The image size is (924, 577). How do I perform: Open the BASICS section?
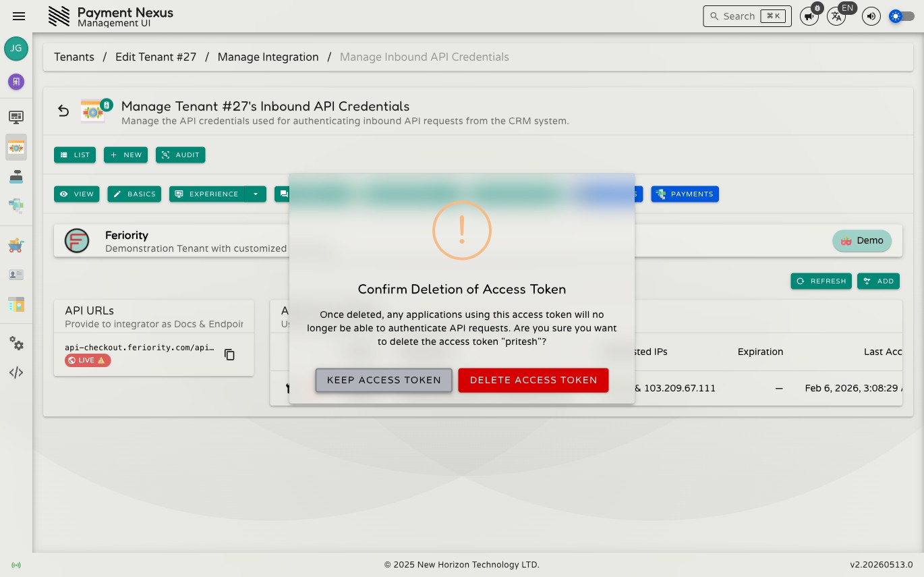134,194
